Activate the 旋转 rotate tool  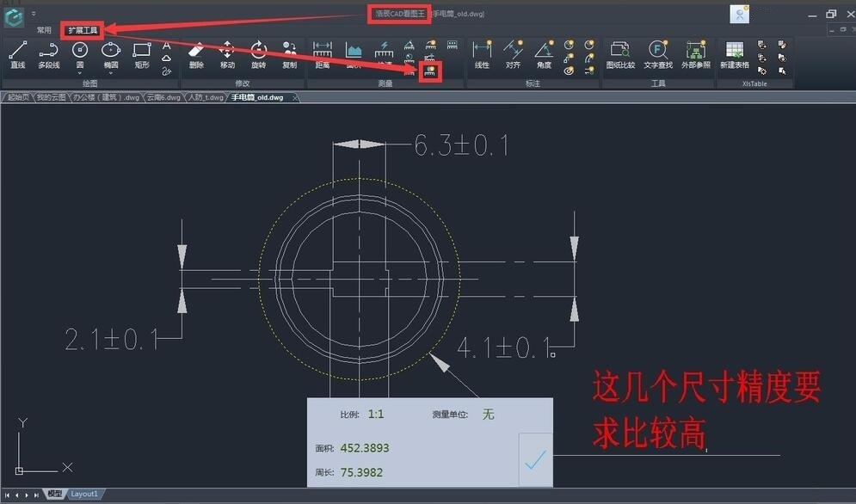click(x=258, y=53)
